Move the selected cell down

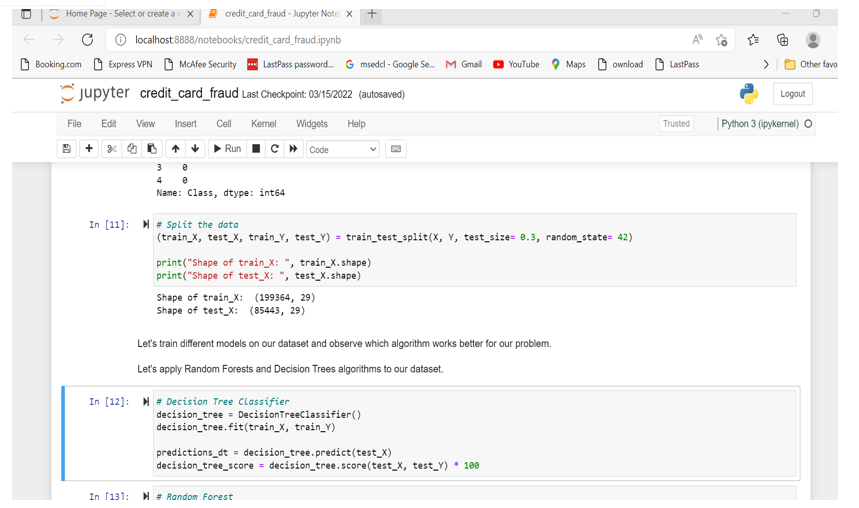[x=195, y=149]
